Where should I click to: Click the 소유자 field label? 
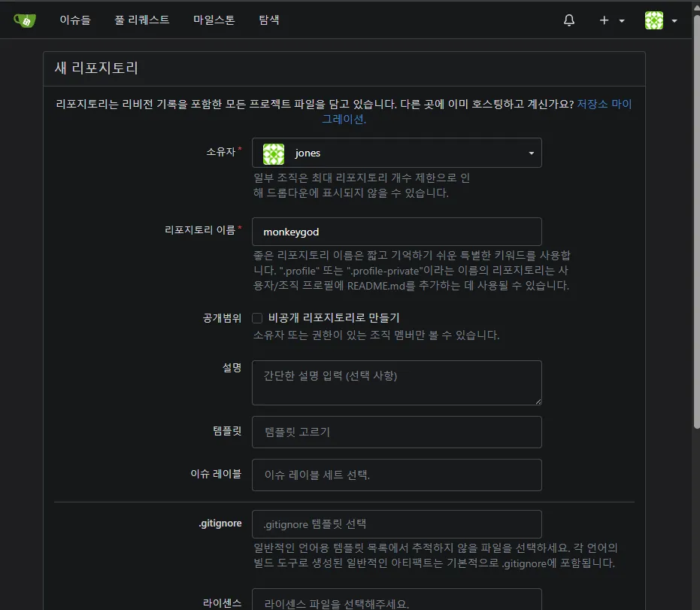point(220,152)
